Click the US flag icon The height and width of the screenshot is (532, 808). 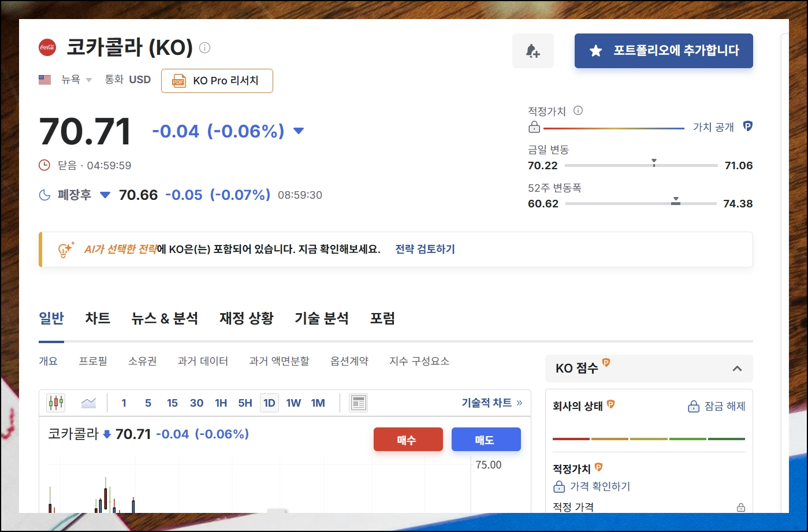pos(45,80)
